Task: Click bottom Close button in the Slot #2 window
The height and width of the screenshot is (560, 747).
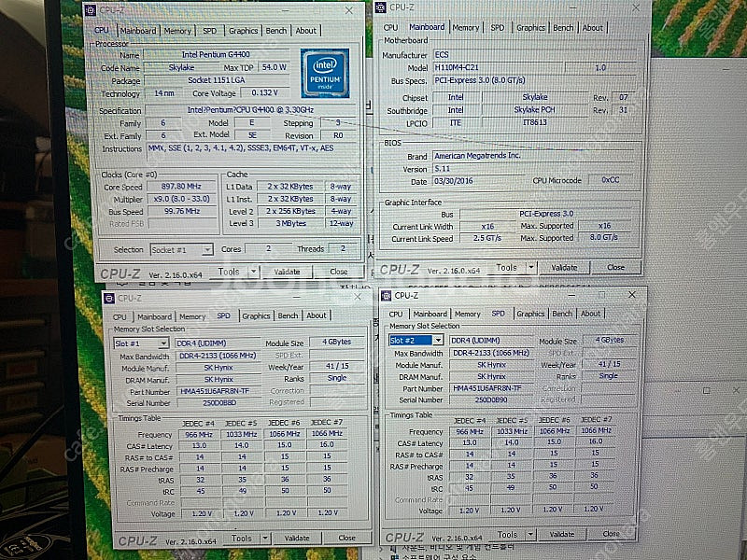Action: click(x=612, y=534)
